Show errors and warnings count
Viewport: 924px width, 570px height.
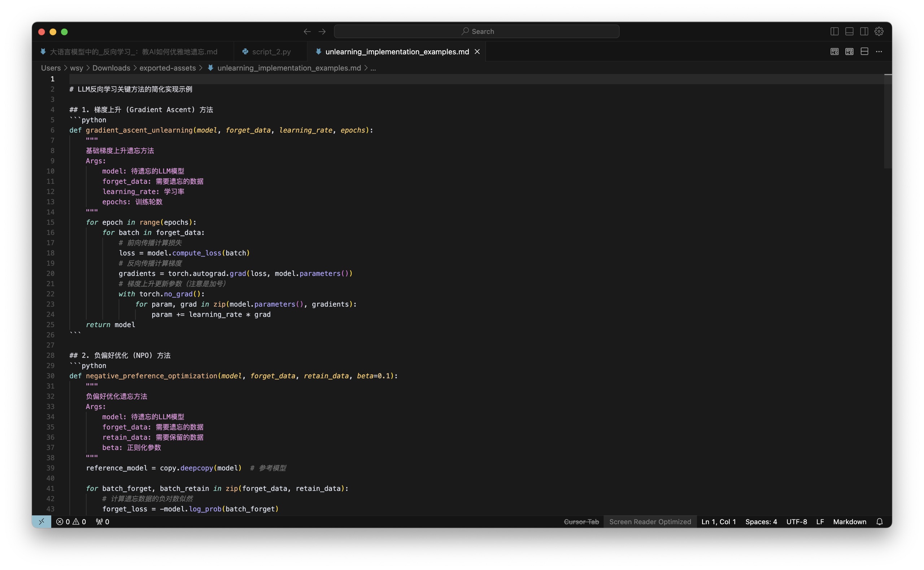pos(71,521)
